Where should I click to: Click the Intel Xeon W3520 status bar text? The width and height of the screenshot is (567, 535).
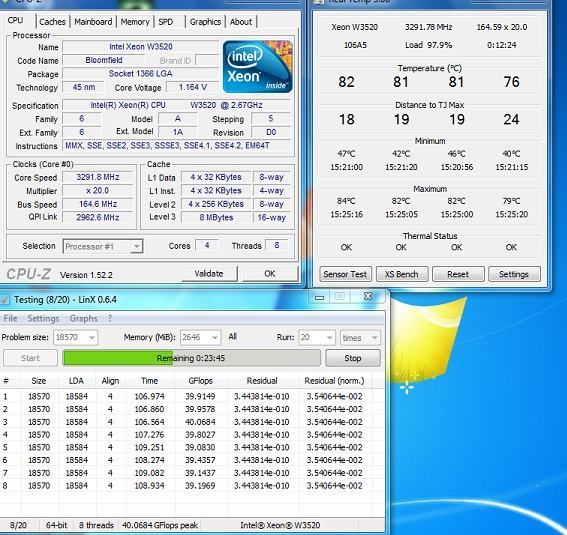pyautogui.click(x=280, y=525)
